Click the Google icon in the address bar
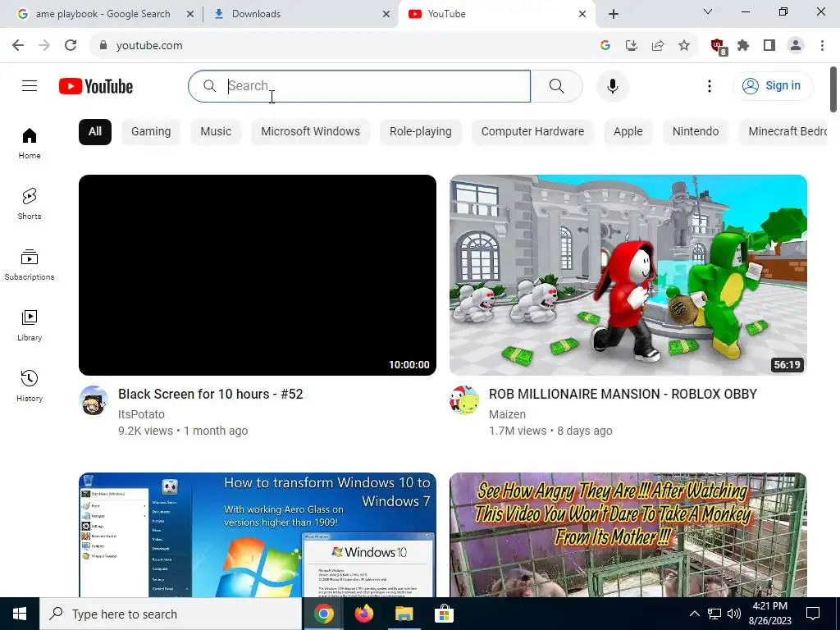The image size is (840, 630). [605, 46]
